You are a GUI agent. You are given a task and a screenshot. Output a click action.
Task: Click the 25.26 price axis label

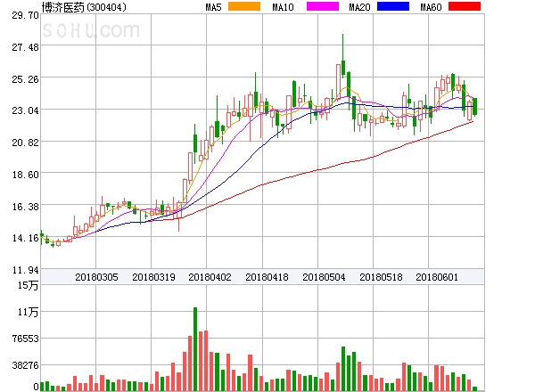coord(26,79)
